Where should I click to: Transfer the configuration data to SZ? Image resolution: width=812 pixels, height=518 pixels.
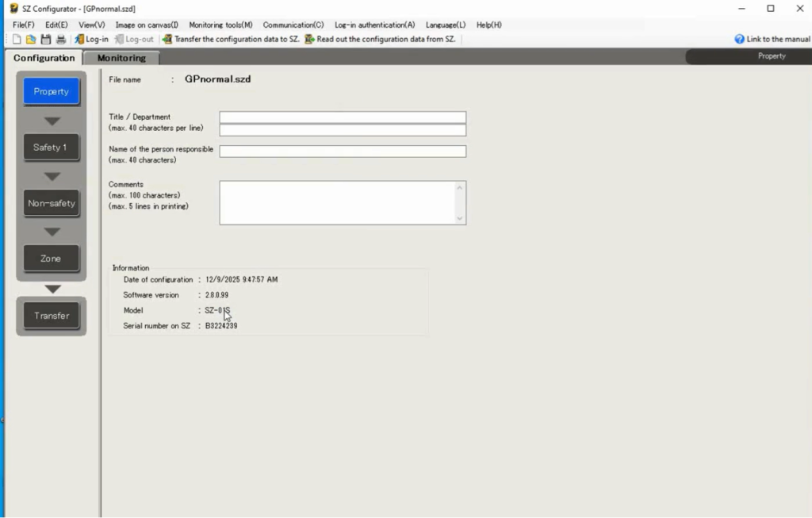tap(231, 39)
